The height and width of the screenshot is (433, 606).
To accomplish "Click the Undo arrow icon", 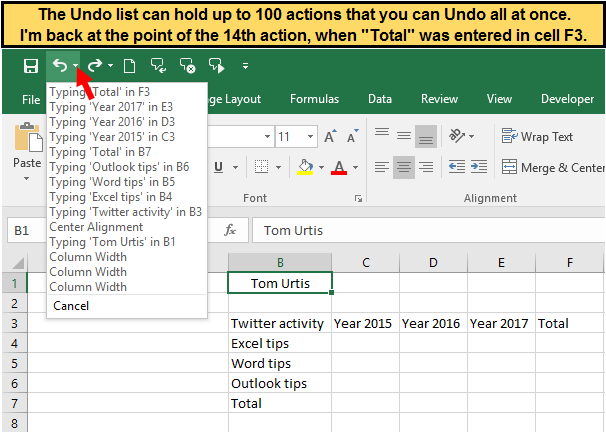I will tap(60, 66).
